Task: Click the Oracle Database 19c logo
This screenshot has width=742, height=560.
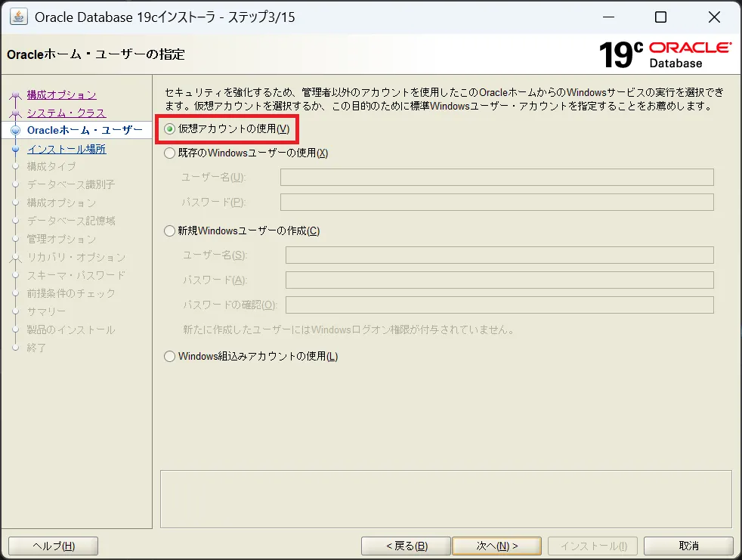Action: [665, 54]
